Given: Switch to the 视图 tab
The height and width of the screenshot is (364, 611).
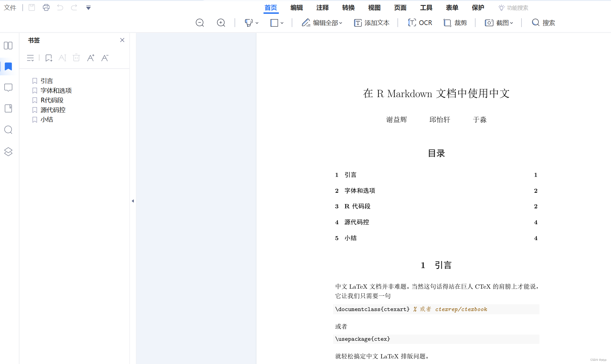Looking at the screenshot, I should pos(374,8).
